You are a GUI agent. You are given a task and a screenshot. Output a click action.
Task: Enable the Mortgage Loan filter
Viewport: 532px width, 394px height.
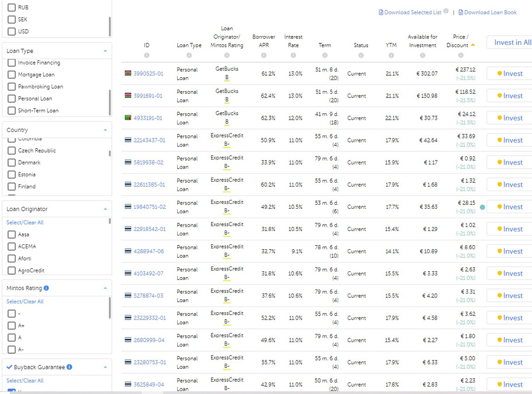(x=11, y=74)
